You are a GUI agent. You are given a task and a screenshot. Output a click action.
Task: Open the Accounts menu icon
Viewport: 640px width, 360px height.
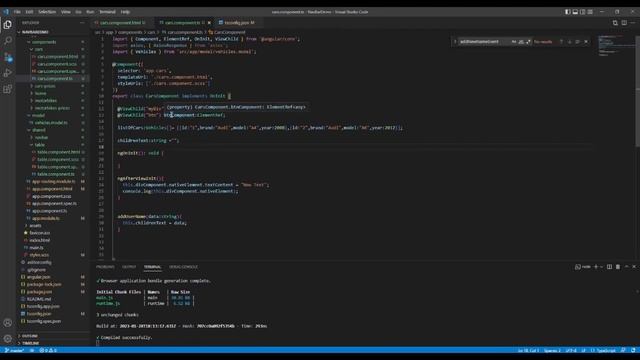coord(7,323)
